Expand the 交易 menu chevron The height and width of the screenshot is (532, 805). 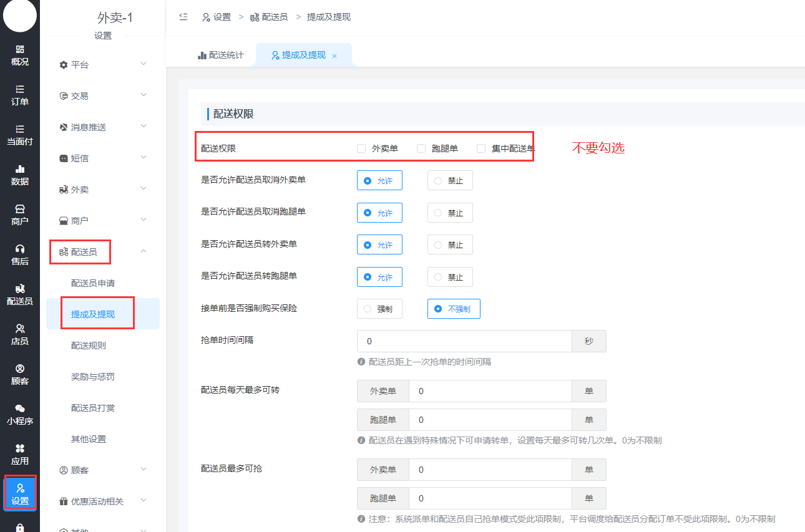144,95
